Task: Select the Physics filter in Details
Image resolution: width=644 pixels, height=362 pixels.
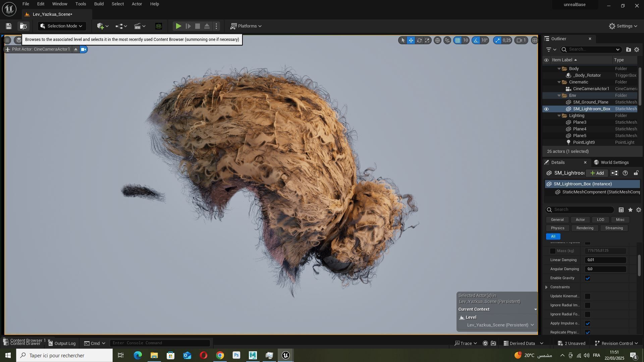Action: [557, 228]
